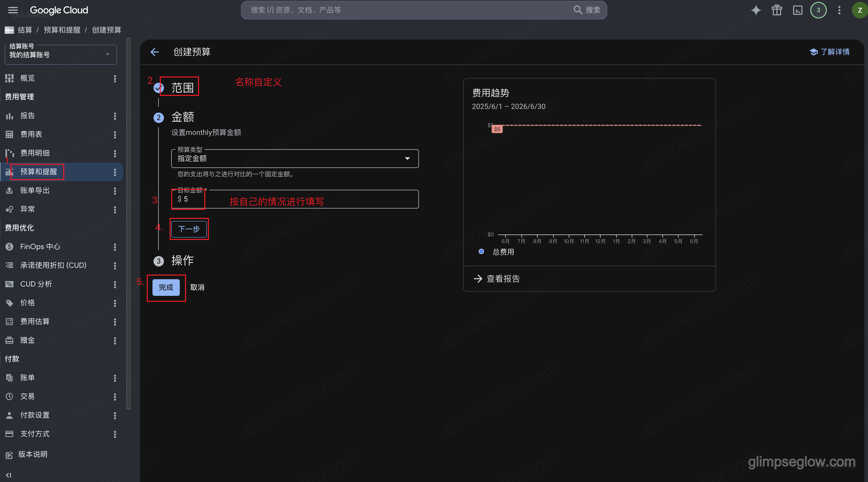Viewport: 868px width, 482px height.
Task: Expand the 范围 step section
Action: tap(182, 88)
